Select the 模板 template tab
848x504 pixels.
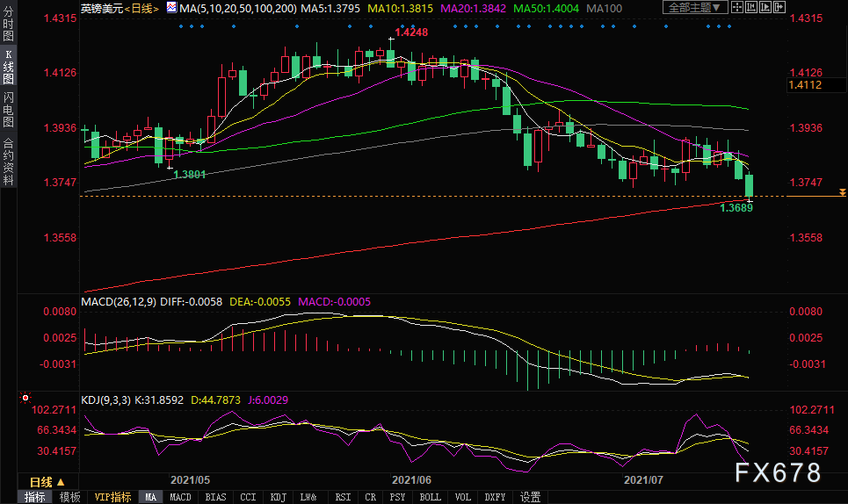tap(69, 497)
